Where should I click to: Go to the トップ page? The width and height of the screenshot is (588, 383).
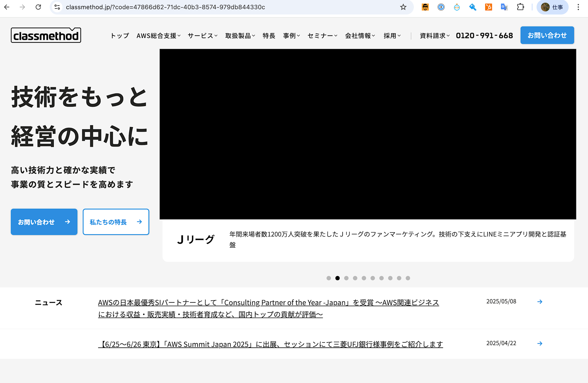coord(120,36)
